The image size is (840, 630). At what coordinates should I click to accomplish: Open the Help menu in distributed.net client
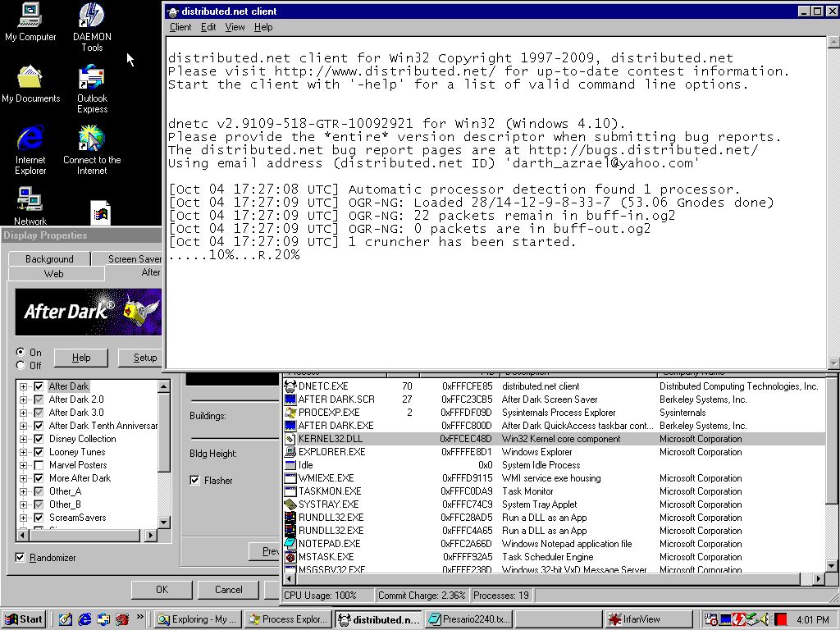click(263, 27)
